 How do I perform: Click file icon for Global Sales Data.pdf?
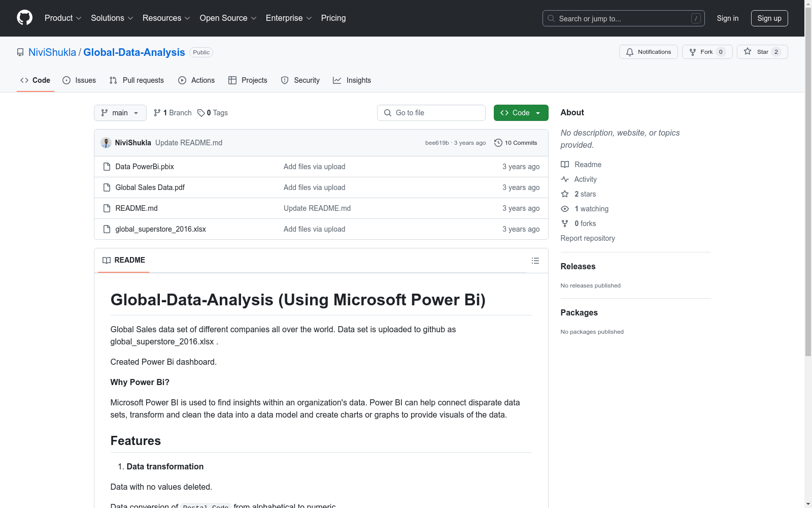click(x=107, y=187)
